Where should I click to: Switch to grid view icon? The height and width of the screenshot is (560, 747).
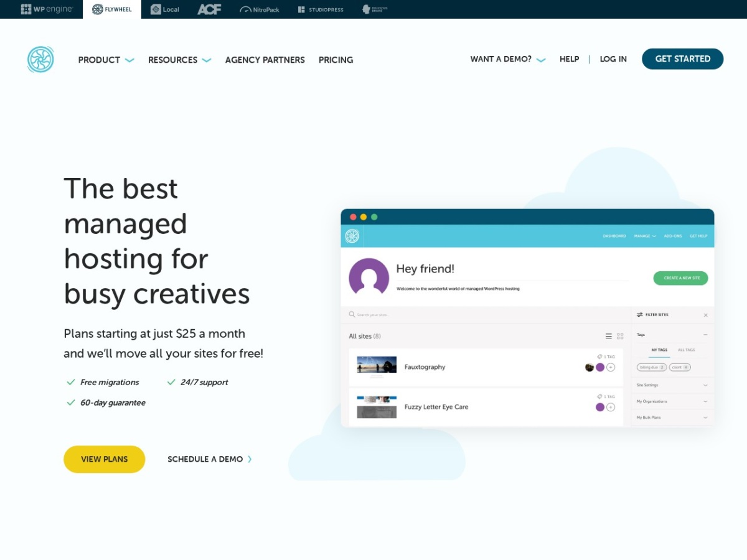620,336
